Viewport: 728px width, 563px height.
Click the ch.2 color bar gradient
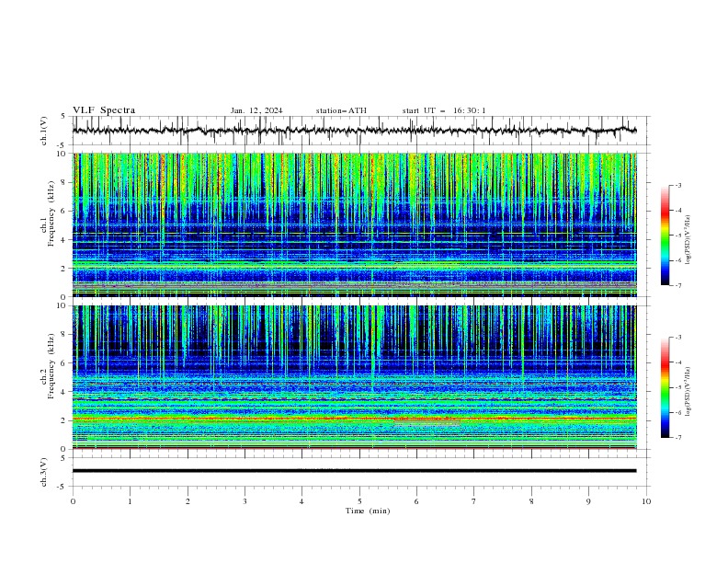pyautogui.click(x=665, y=387)
